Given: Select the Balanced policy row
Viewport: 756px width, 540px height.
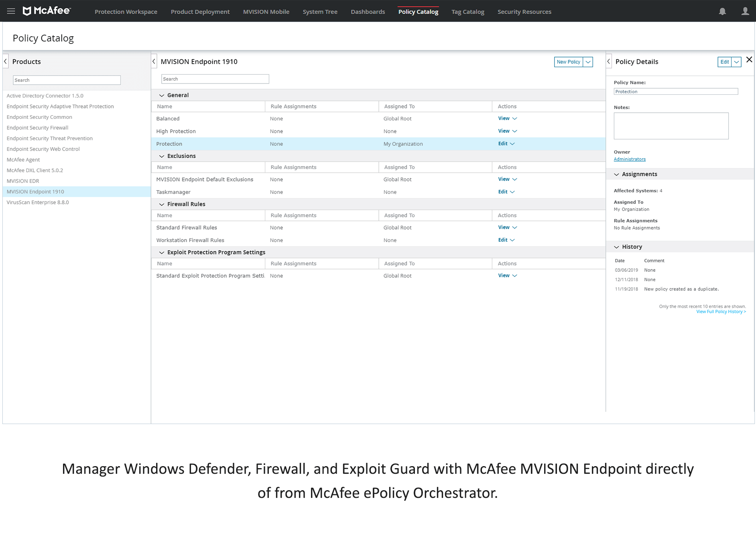Looking at the screenshot, I should (378, 118).
